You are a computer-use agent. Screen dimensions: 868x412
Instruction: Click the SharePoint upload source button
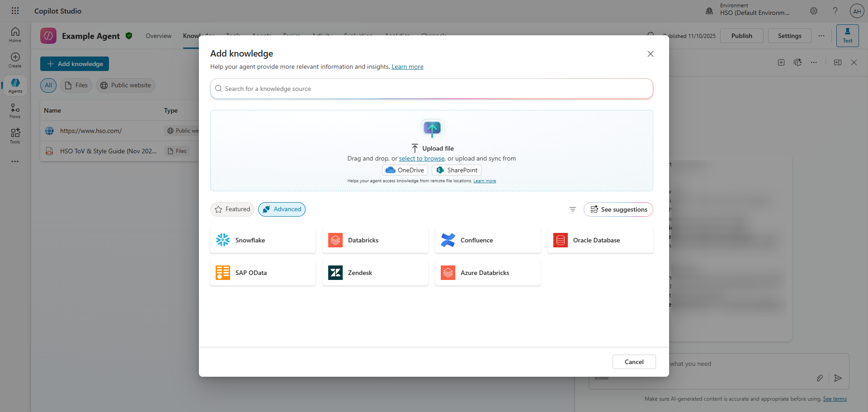(457, 170)
